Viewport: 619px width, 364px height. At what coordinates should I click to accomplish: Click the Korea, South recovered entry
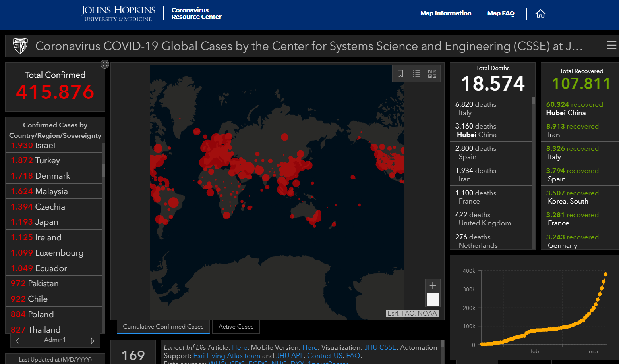(580, 197)
